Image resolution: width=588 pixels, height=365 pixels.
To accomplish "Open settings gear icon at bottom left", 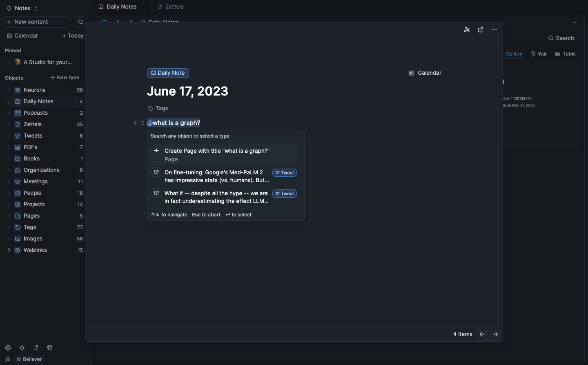I will (8, 348).
